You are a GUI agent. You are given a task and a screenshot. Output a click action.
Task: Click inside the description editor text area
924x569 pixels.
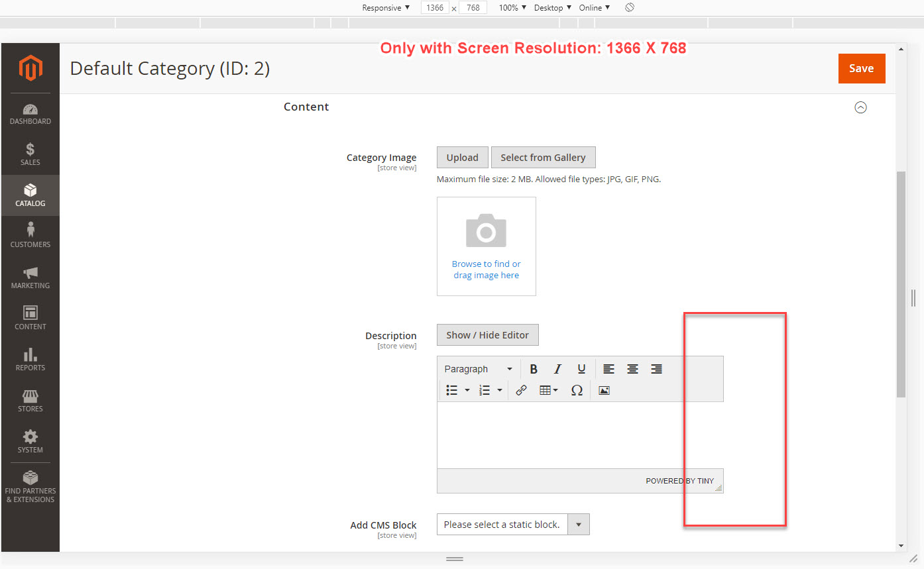pyautogui.click(x=580, y=435)
